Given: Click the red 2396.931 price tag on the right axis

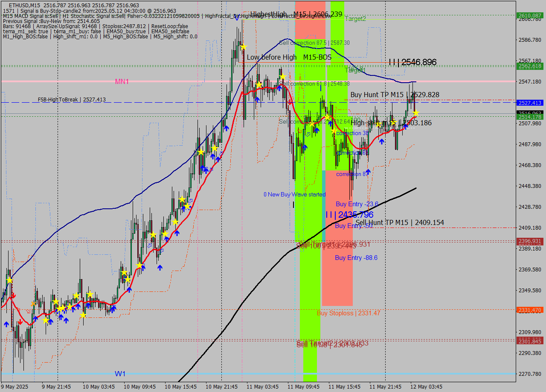Looking at the screenshot, I should (x=529, y=241).
